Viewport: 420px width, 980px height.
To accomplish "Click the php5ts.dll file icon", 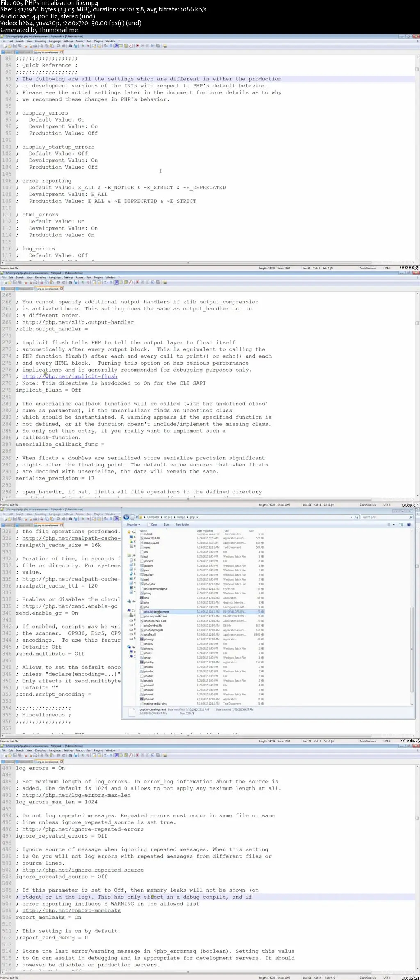I will pyautogui.click(x=142, y=635).
